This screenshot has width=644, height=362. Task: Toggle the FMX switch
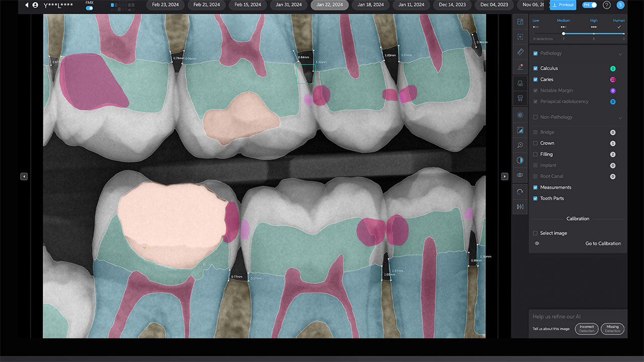click(89, 8)
